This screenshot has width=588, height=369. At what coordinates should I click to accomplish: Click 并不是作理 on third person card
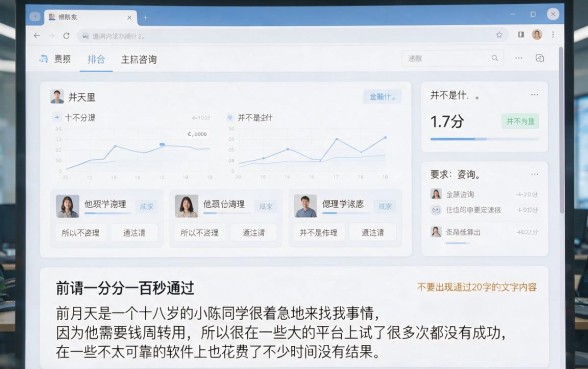318,232
